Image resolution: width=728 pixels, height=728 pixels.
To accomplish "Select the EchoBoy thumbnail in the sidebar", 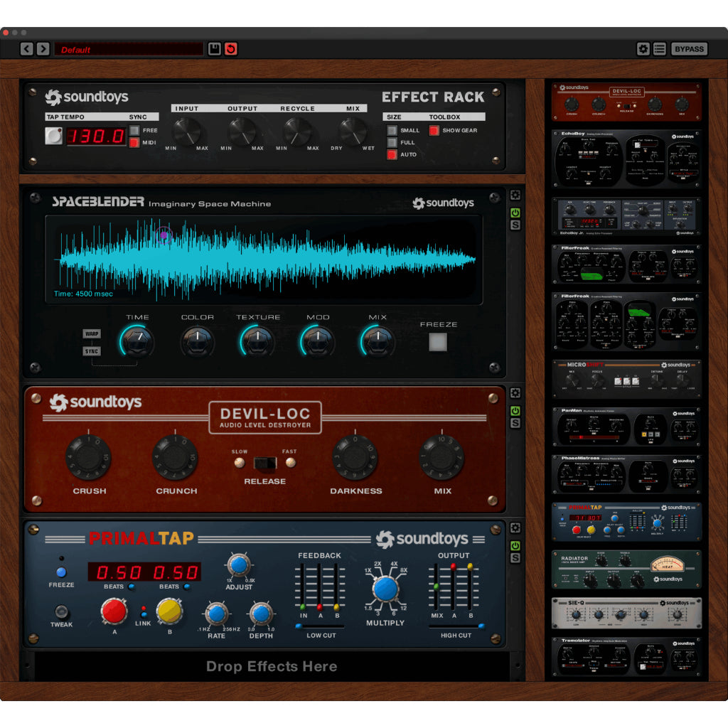I will click(626, 158).
